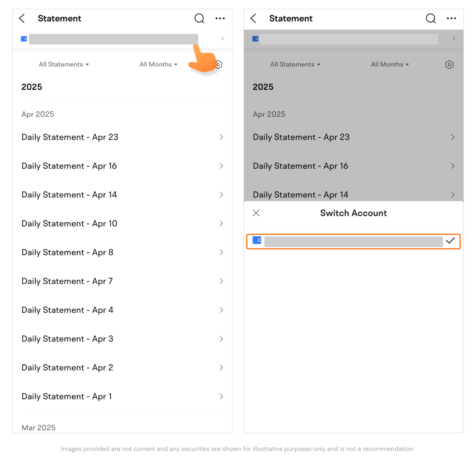The image size is (476, 462).
Task: Open account switcher chevron on left screen
Action: coord(222,39)
